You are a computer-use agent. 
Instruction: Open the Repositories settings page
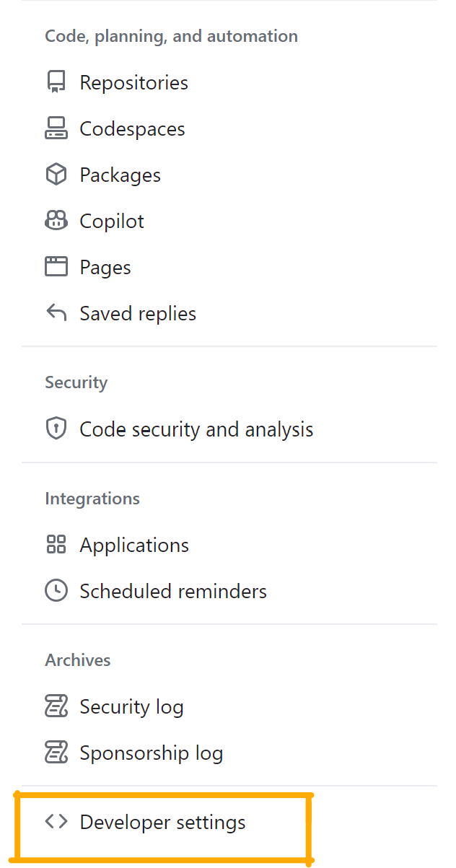tap(134, 82)
